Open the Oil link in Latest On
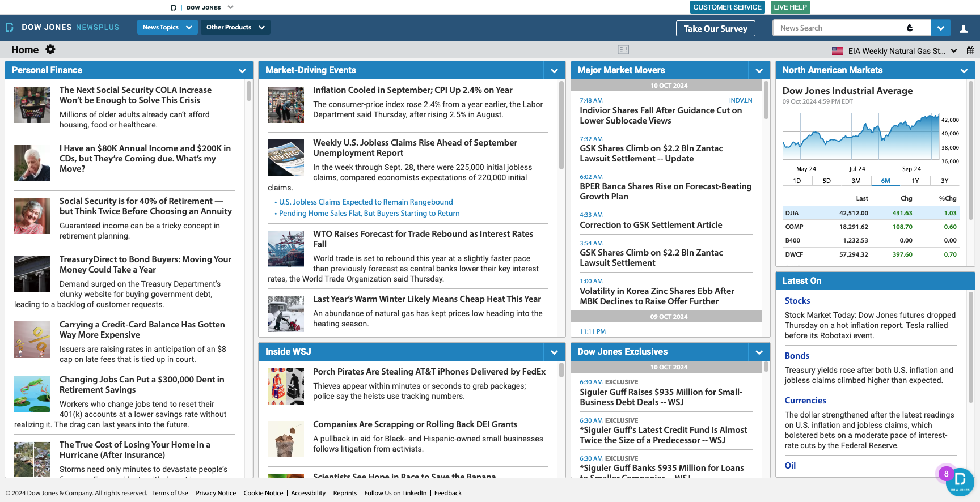This screenshot has width=980, height=502. 790,466
